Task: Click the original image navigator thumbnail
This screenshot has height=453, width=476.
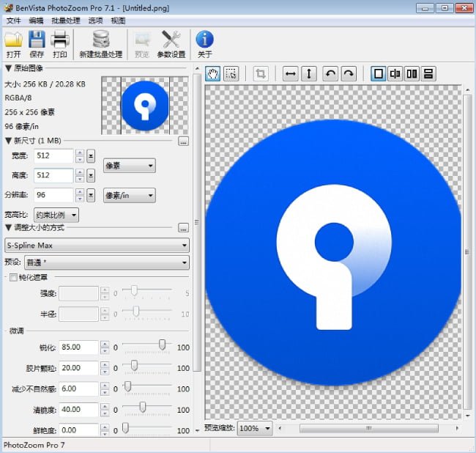Action: [145, 106]
